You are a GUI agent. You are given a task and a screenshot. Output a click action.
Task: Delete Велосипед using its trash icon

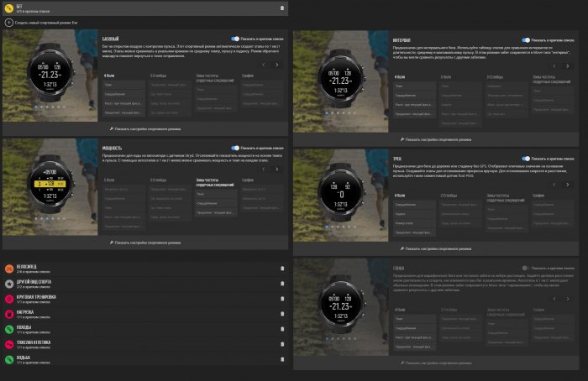(282, 269)
